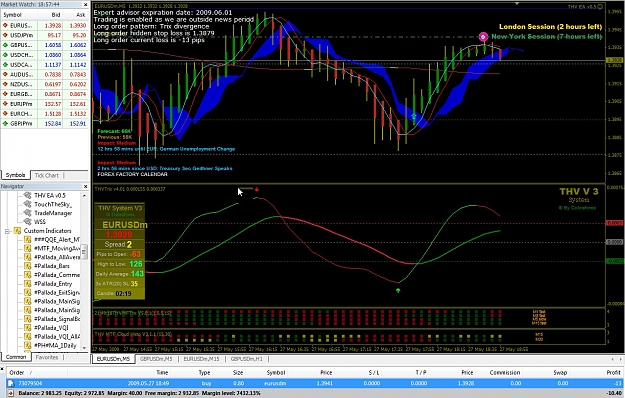Click the EURUS.. direction arrow icon in Market Watch
The width and height of the screenshot is (625, 398).
[5, 25]
